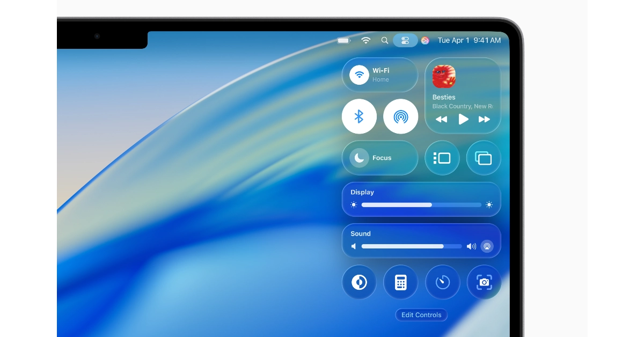Click the screenshot capture icon
Viewport: 644px width, 337px height.
[x=484, y=282]
